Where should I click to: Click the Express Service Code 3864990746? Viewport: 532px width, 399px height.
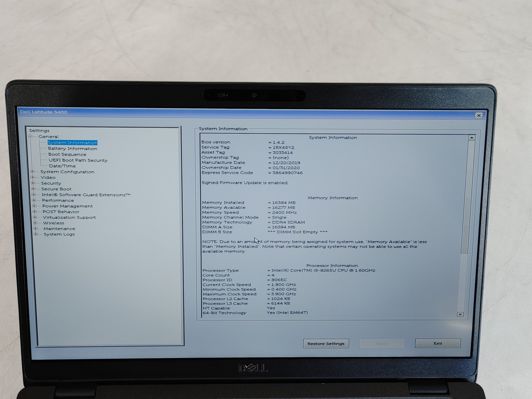[x=288, y=173]
